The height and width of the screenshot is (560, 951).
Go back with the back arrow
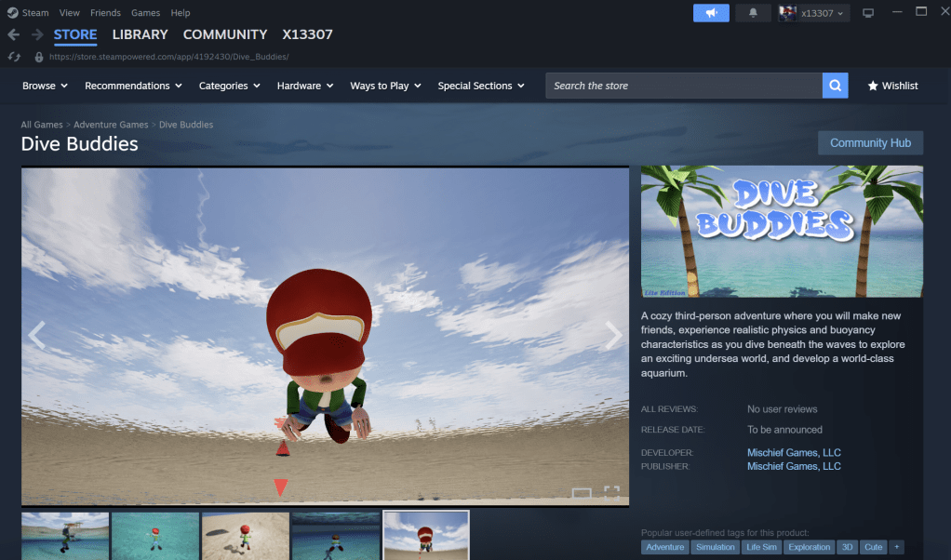click(13, 34)
